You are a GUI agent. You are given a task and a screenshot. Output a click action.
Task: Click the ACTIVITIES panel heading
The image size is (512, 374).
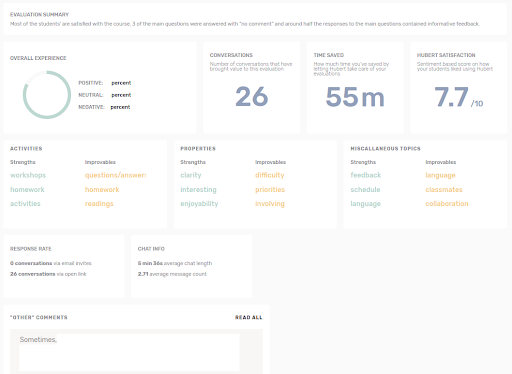[x=26, y=149]
